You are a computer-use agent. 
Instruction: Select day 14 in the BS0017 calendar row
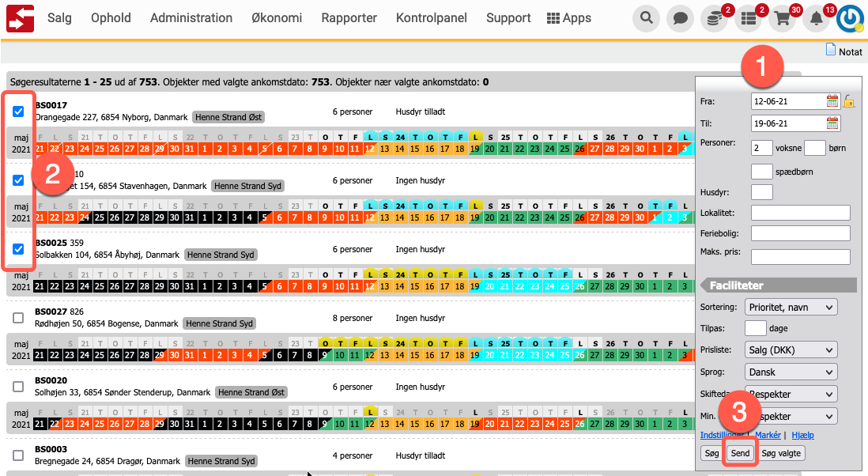point(400,149)
